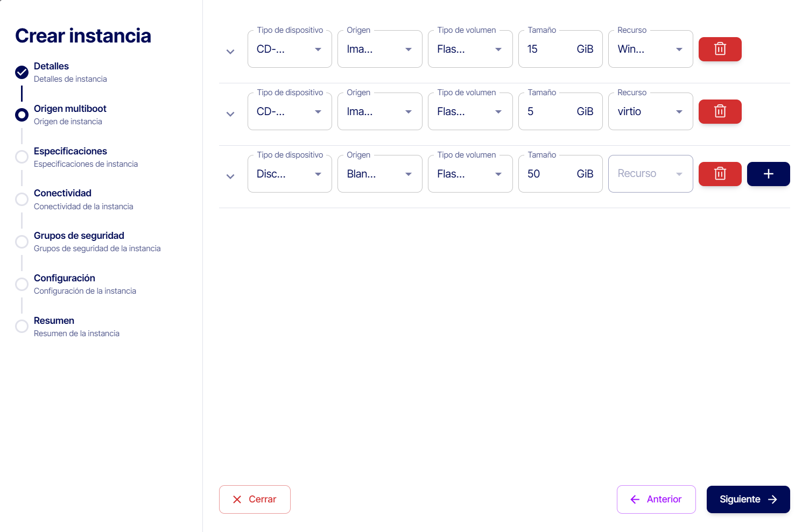
Task: Open Recurso dropdown showing Win...
Action: point(650,49)
